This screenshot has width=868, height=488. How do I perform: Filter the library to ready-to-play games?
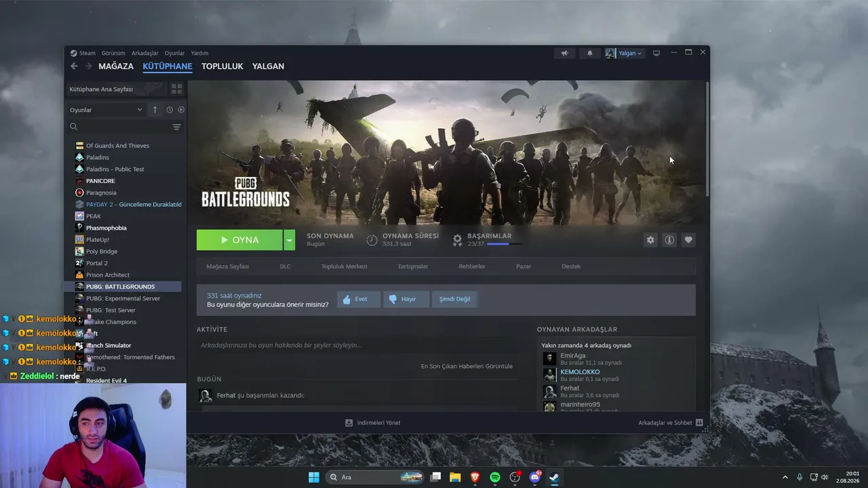(181, 110)
